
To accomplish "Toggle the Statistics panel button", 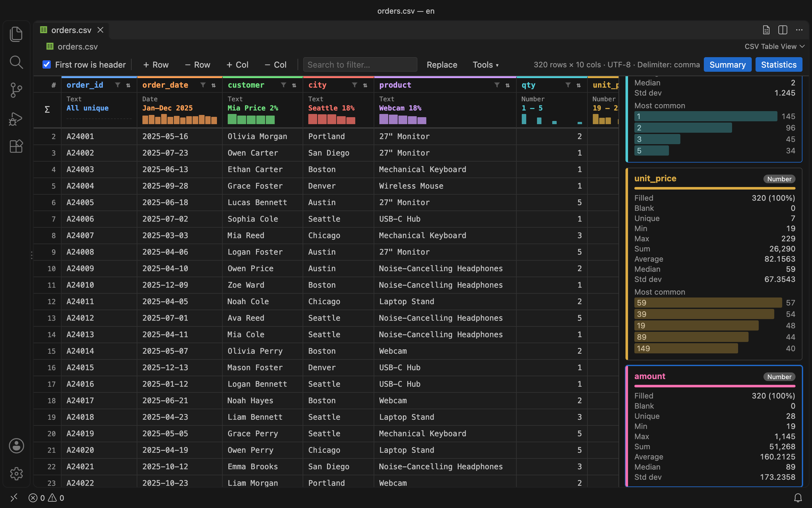I will pyautogui.click(x=779, y=64).
